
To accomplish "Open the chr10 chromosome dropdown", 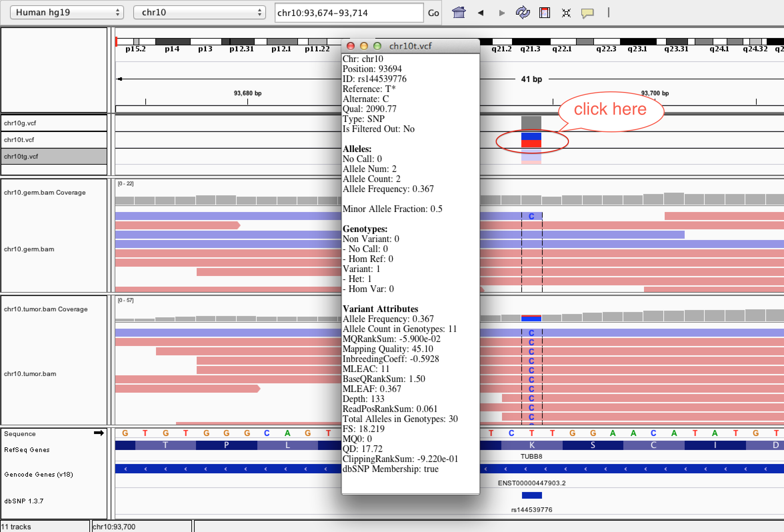I will pos(199,12).
